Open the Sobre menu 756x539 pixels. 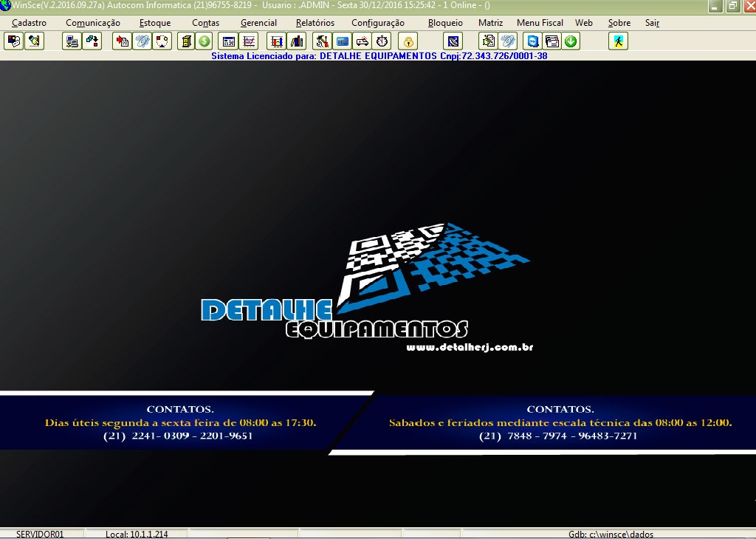point(619,23)
